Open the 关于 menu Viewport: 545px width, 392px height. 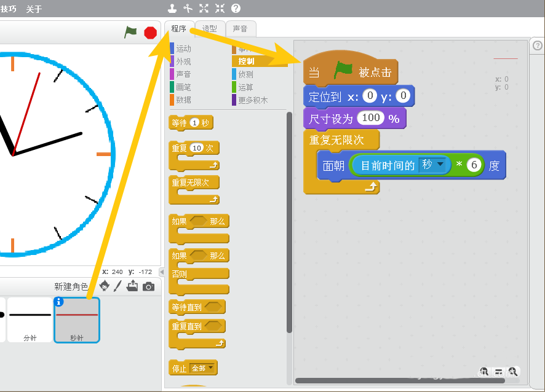[34, 9]
